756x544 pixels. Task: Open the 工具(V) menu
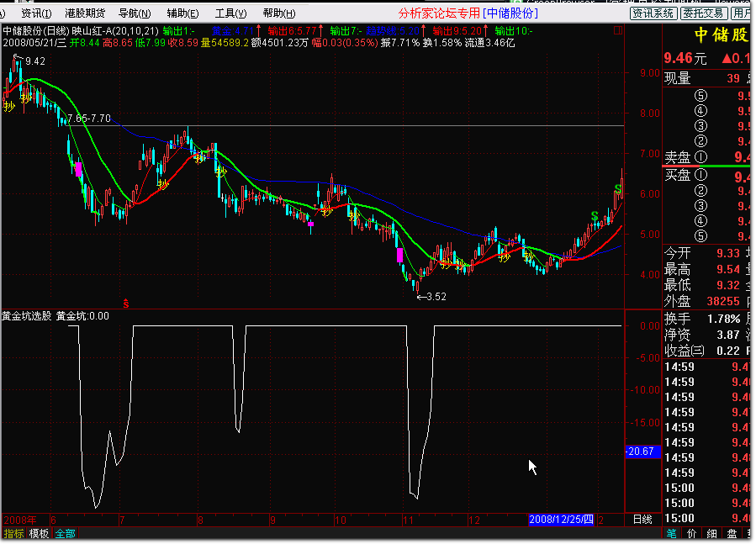225,13
